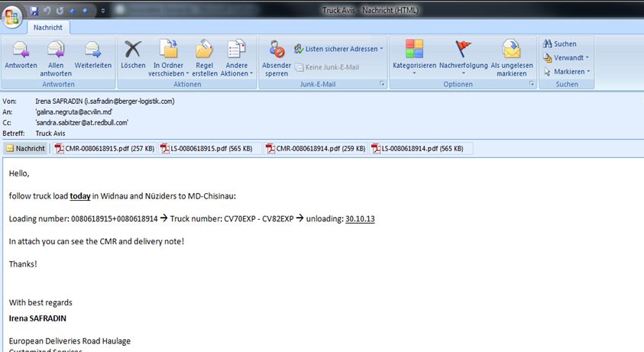Click the unloading date 30.10.13
This screenshot has width=644, height=352.
pyautogui.click(x=360, y=218)
